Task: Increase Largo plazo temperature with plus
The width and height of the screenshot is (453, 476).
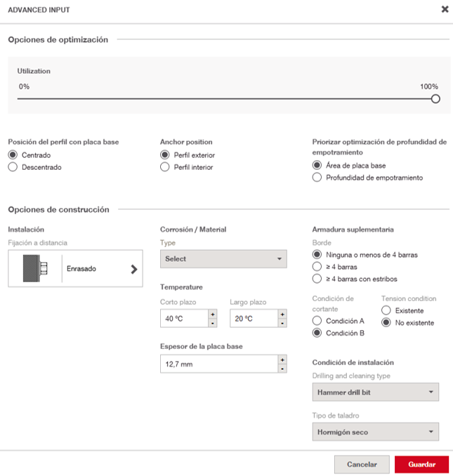Action: [x=282, y=315]
